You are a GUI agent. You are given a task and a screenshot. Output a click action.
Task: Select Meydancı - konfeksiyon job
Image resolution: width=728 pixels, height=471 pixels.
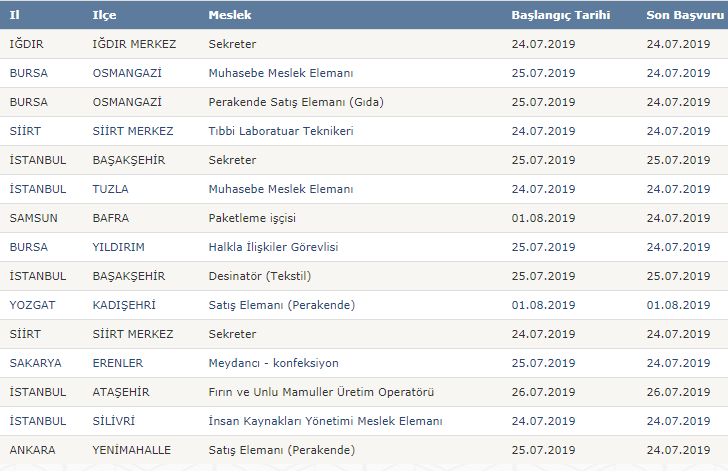pos(273,363)
